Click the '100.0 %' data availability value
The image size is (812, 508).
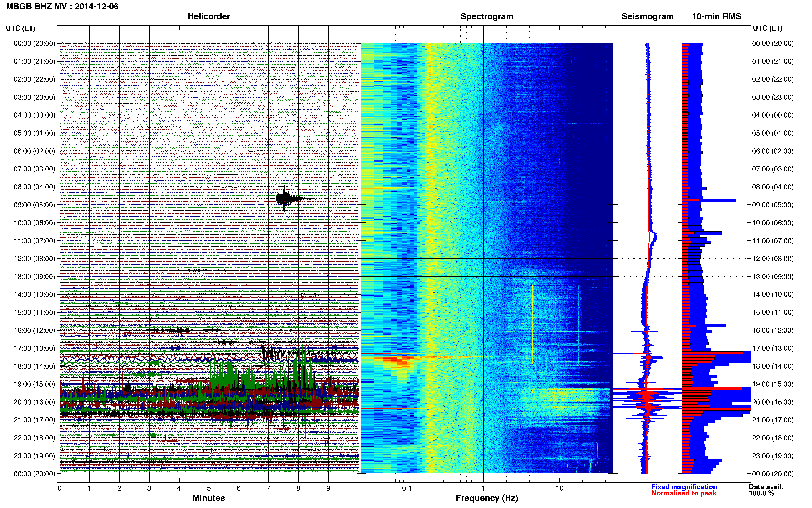tap(762, 493)
